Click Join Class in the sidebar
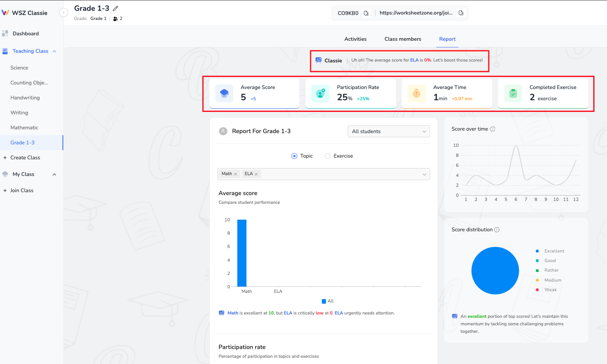 pyautogui.click(x=22, y=190)
